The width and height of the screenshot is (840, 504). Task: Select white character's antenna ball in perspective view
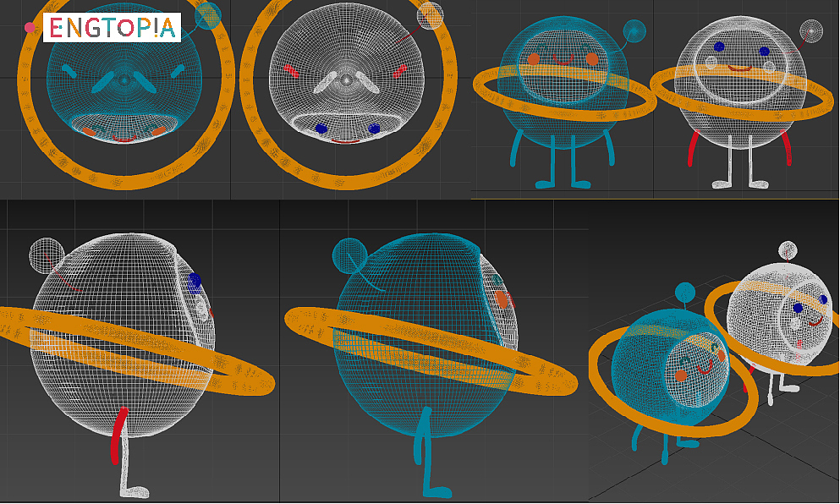click(x=788, y=249)
